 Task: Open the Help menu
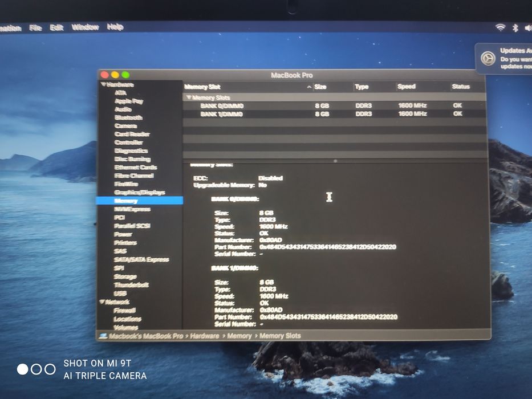click(115, 27)
